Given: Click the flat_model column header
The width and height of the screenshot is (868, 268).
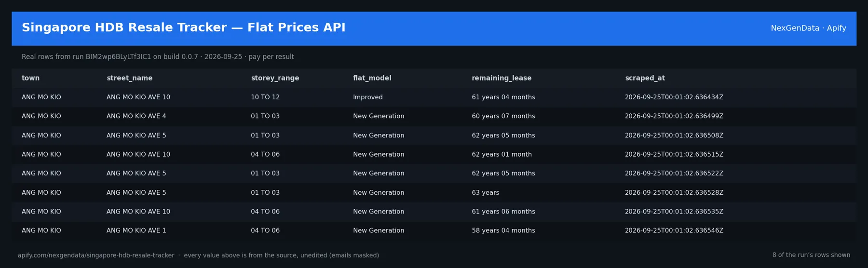Looking at the screenshot, I should [372, 78].
